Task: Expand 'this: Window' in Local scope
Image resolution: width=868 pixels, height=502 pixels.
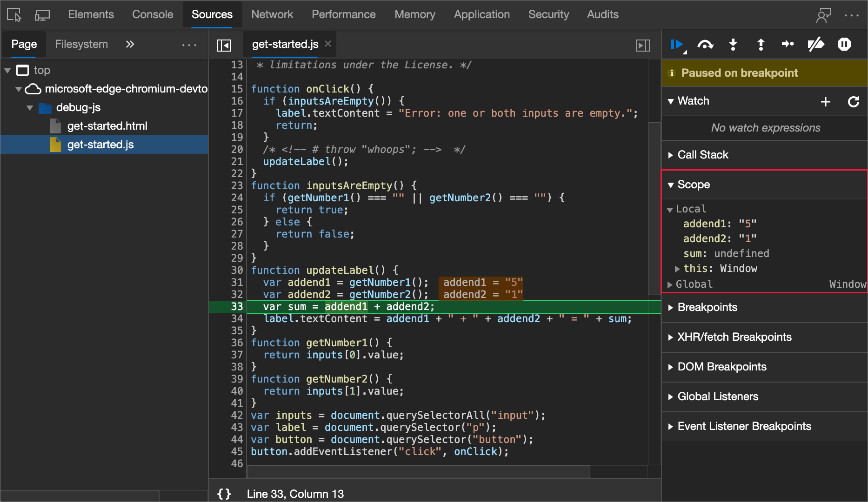Action: click(x=677, y=268)
